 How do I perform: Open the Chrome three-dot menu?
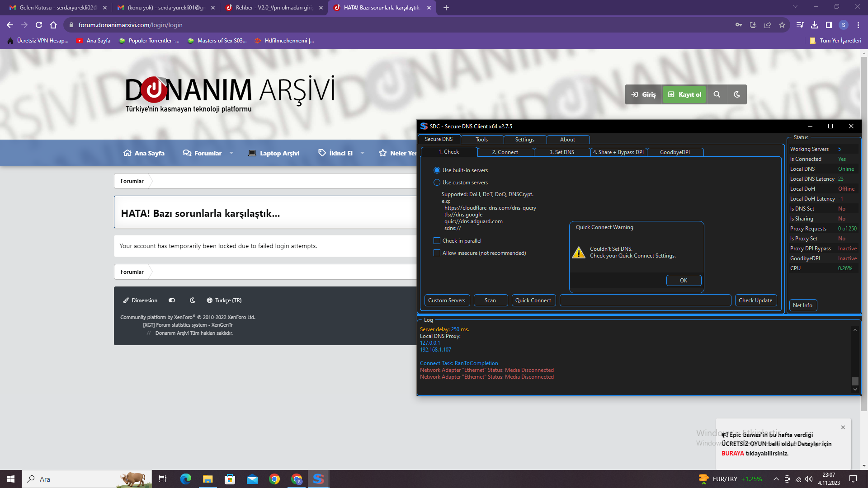point(858,25)
